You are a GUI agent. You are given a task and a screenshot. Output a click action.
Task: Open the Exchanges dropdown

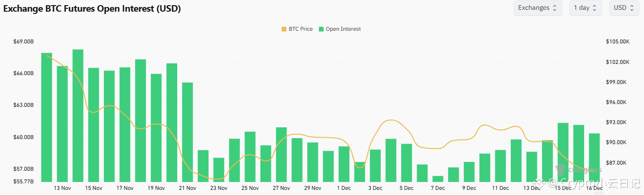point(537,8)
